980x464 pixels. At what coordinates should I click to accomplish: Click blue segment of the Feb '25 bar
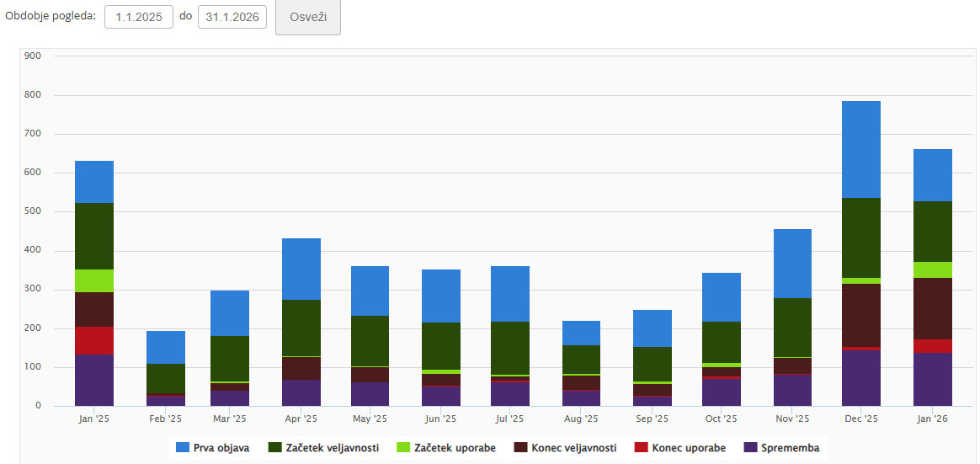tap(165, 347)
